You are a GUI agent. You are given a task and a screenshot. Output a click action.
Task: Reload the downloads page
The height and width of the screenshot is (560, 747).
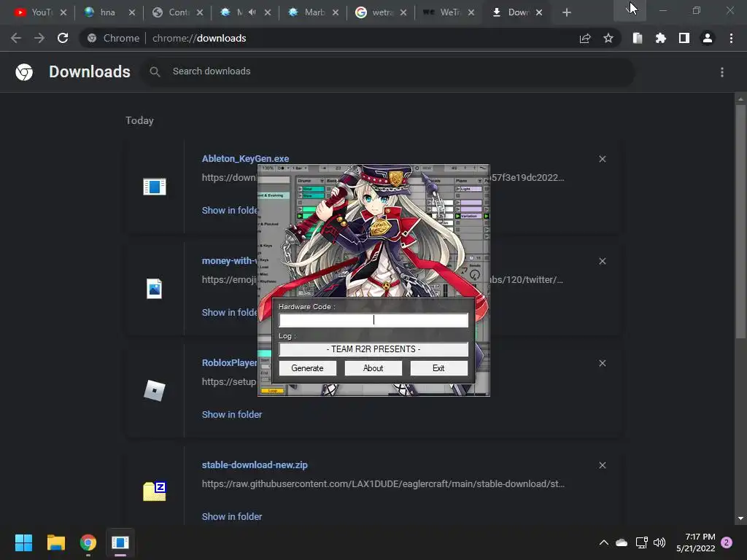point(63,38)
